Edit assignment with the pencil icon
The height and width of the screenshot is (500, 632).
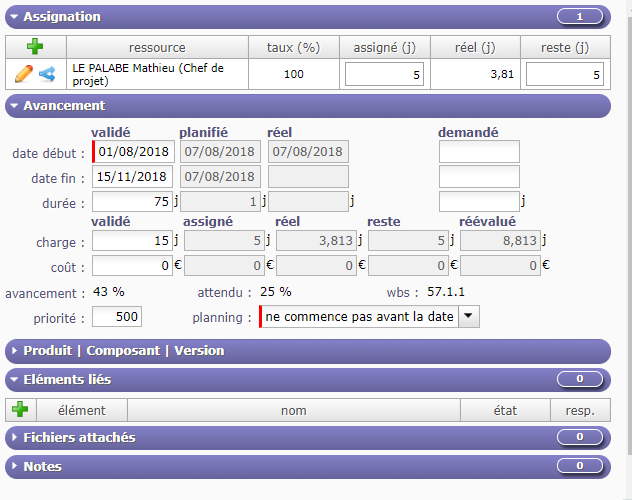[x=24, y=73]
